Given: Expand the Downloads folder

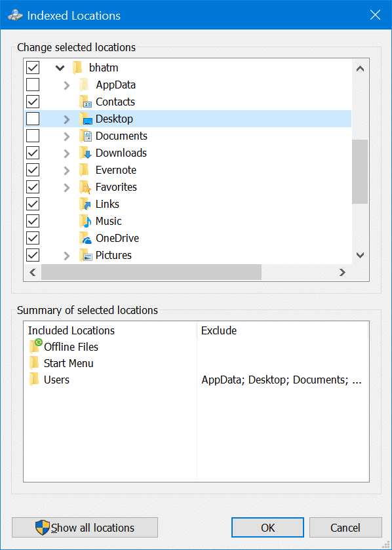Looking at the screenshot, I should pyautogui.click(x=67, y=153).
